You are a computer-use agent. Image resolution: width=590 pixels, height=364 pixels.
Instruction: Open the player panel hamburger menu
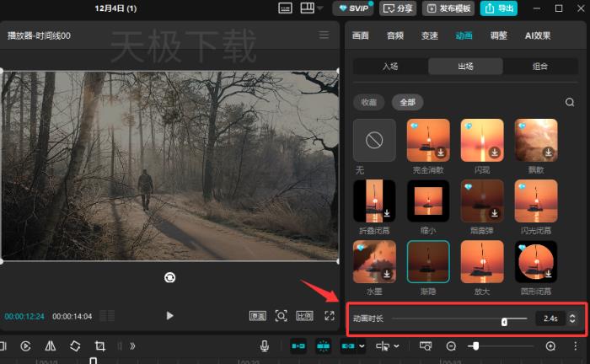pos(324,35)
